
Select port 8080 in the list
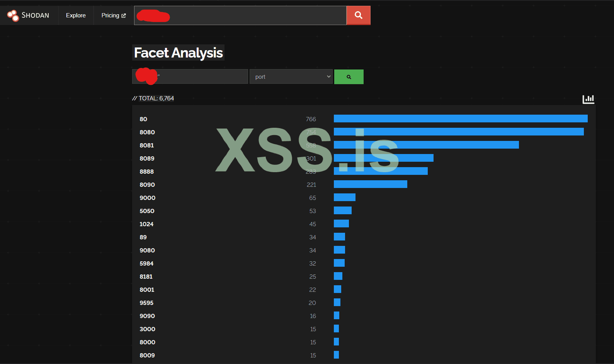point(147,132)
